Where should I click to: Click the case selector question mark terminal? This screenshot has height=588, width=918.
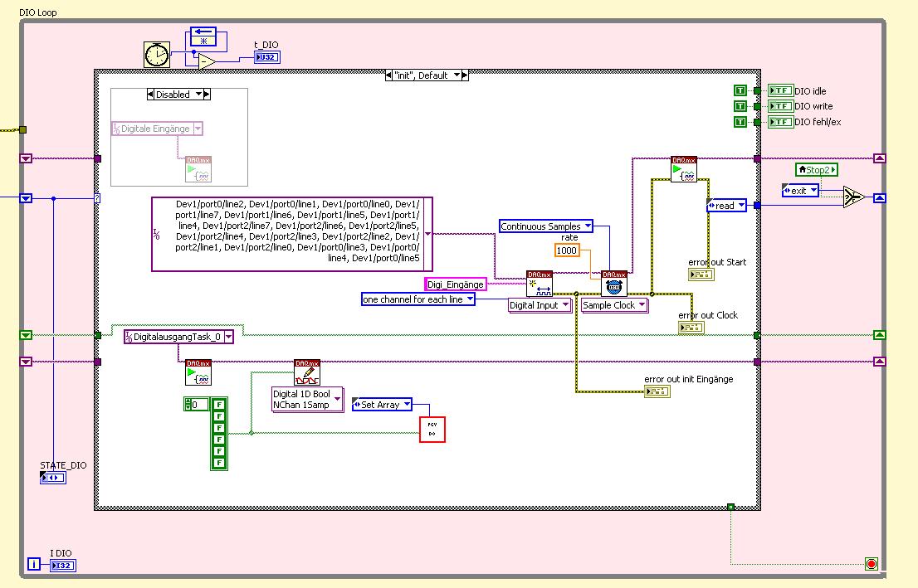(x=97, y=198)
